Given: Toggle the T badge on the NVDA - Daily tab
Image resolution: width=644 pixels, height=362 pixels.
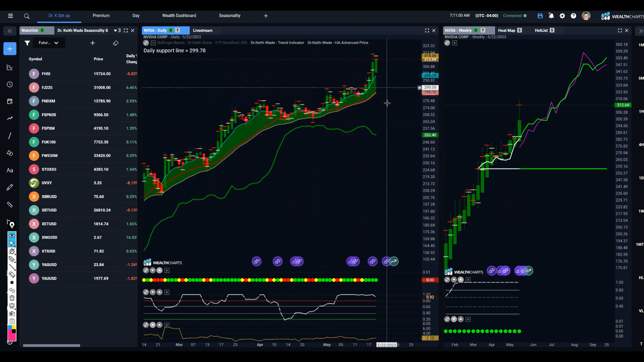Looking at the screenshot, I should point(177,31).
